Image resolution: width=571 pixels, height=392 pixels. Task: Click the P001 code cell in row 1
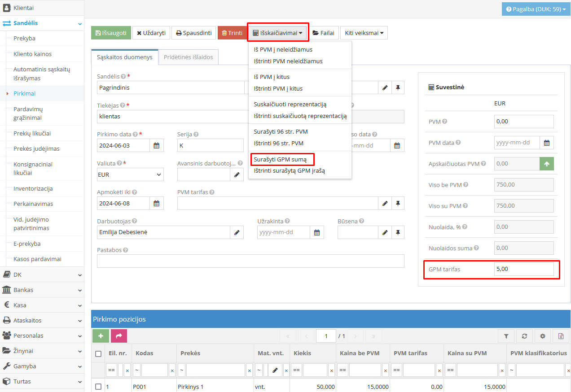pos(154,387)
